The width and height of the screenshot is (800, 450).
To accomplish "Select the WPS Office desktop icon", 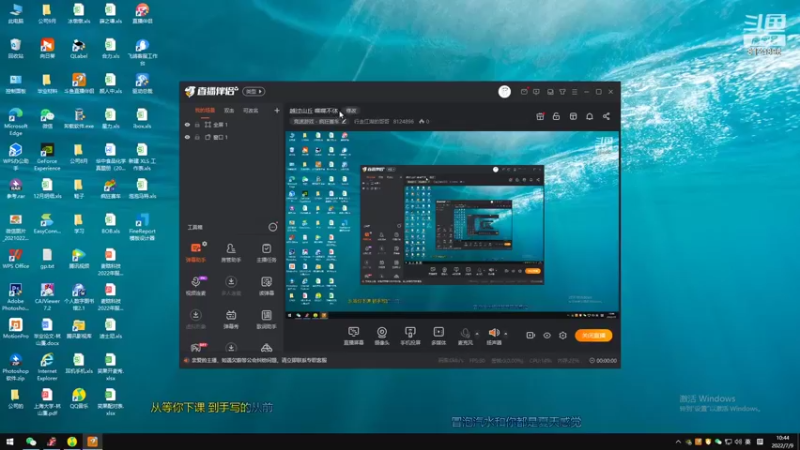I will coord(15,259).
